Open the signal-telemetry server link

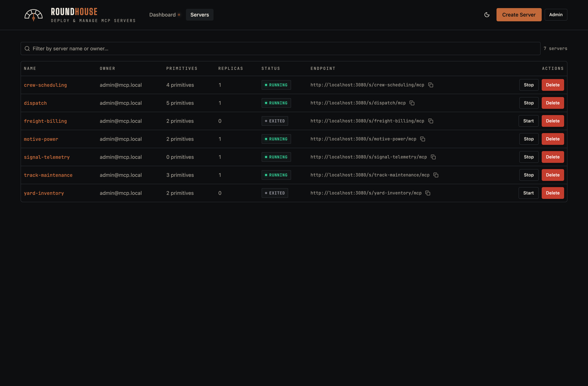tap(47, 157)
